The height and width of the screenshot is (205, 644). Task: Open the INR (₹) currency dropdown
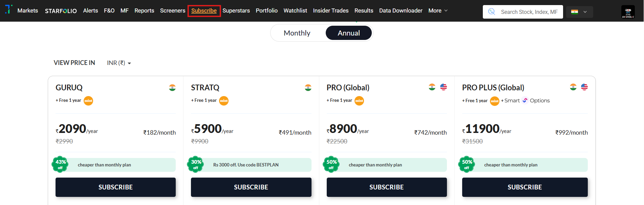point(119,63)
